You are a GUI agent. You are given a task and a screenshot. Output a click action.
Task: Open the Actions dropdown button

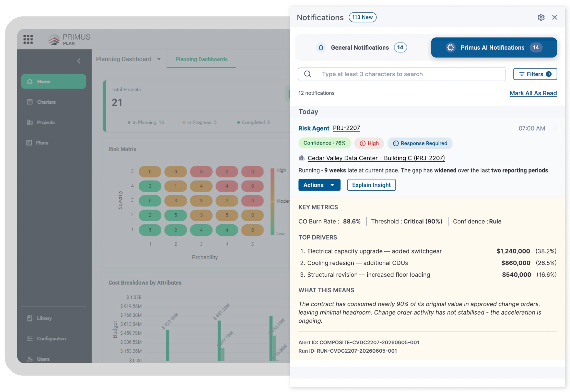pyautogui.click(x=319, y=185)
